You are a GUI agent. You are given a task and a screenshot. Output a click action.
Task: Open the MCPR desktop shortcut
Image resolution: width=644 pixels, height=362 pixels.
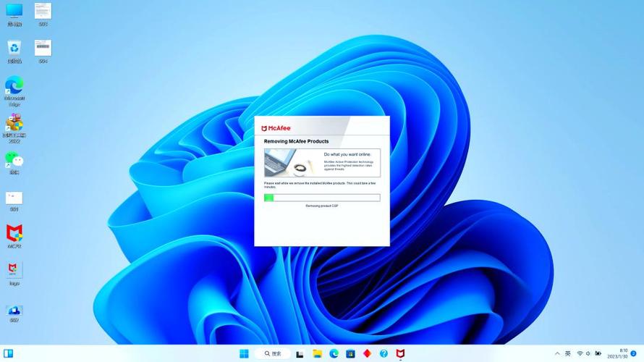[x=14, y=233]
